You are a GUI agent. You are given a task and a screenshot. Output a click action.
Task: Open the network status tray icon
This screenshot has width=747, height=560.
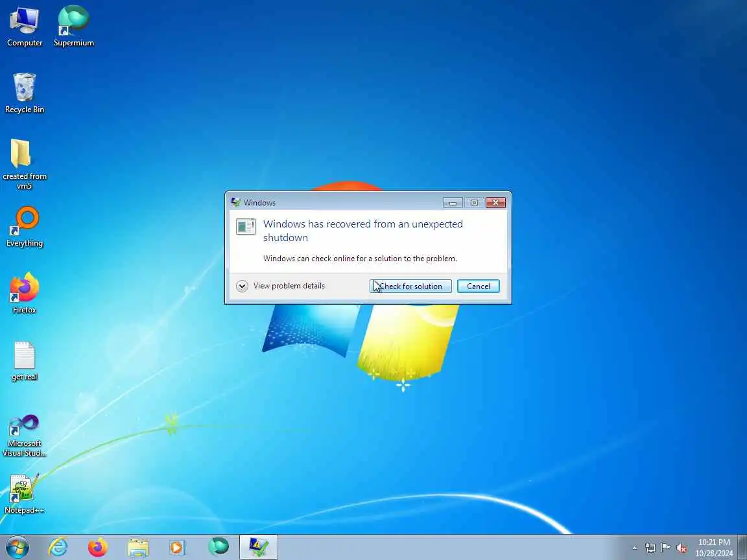650,548
